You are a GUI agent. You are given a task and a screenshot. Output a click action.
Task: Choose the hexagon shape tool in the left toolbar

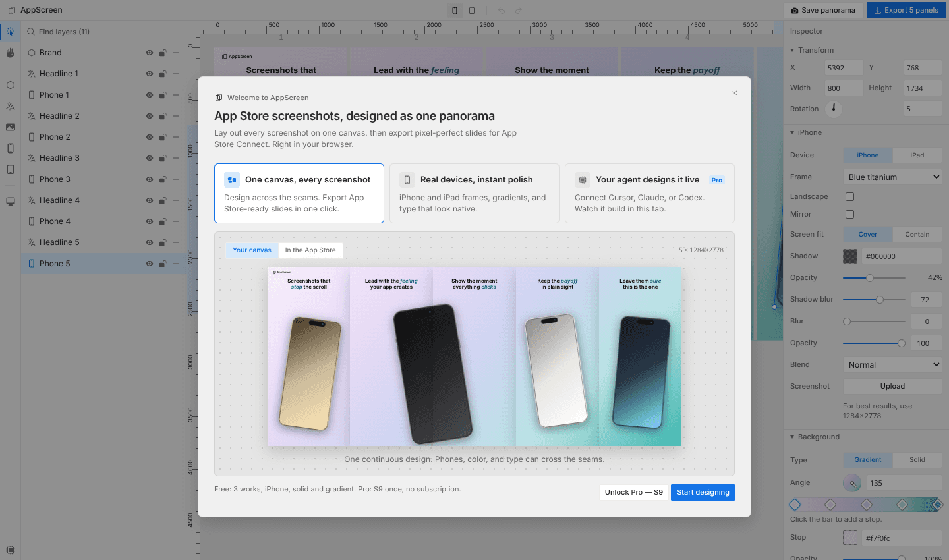coord(10,85)
